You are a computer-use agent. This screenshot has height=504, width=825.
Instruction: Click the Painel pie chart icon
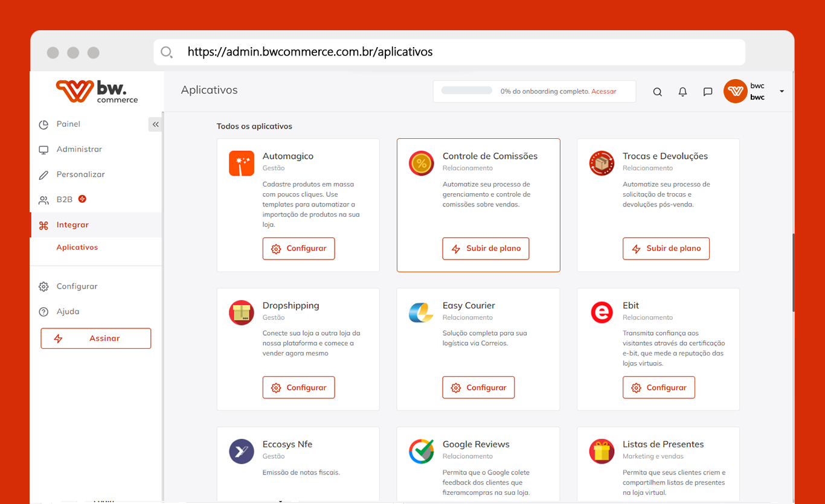point(43,124)
